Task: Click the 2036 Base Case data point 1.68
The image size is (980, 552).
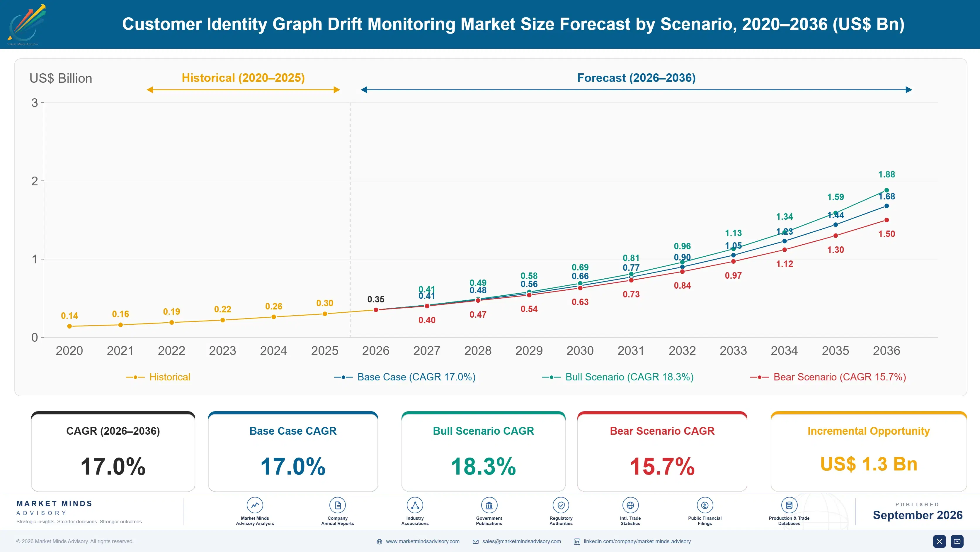Action: [x=887, y=206]
